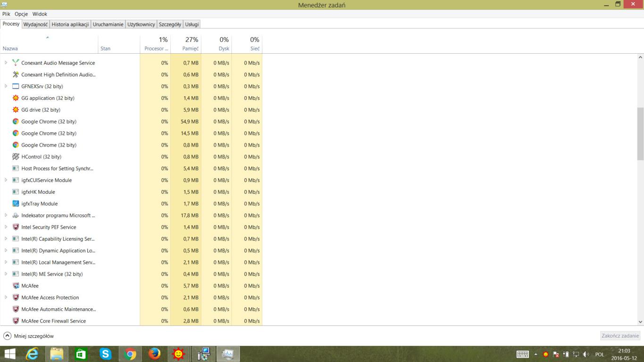This screenshot has width=644, height=362.
Task: Click the process list vertical scrollbar thumb
Action: [x=640, y=134]
